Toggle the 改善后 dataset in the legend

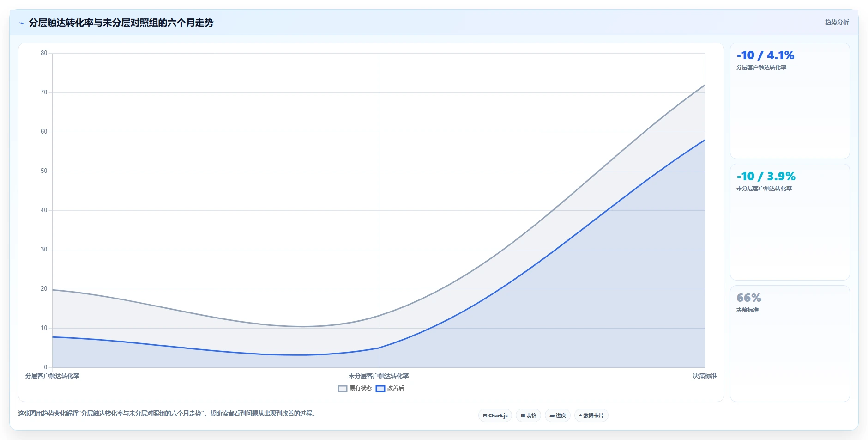tap(390, 388)
